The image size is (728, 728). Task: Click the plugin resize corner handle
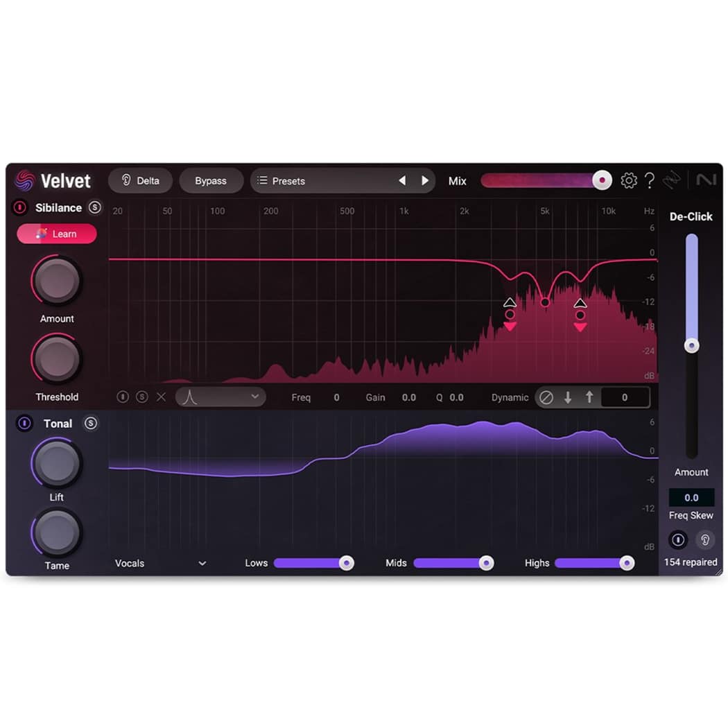[x=718, y=572]
